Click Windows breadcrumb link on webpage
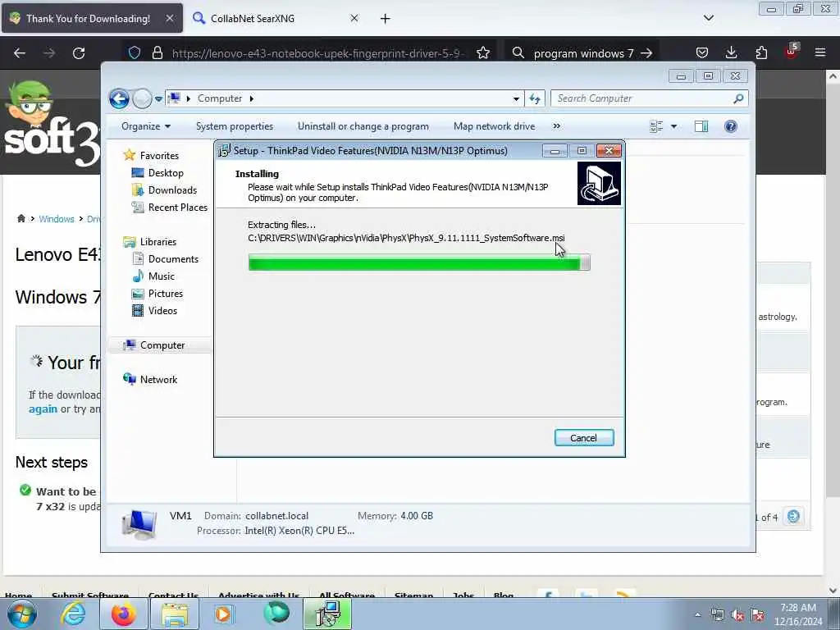This screenshot has width=840, height=630. [57, 219]
